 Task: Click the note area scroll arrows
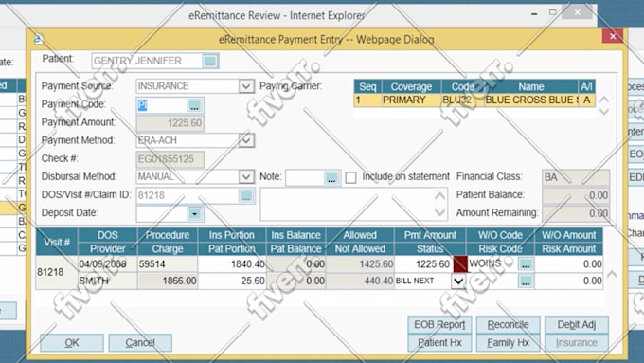point(439,204)
